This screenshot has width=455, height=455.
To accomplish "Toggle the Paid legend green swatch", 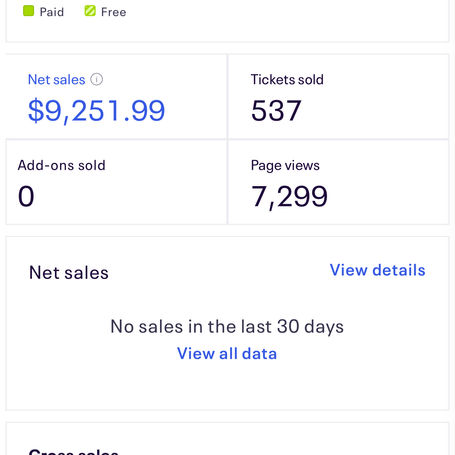I will pyautogui.click(x=28, y=11).
